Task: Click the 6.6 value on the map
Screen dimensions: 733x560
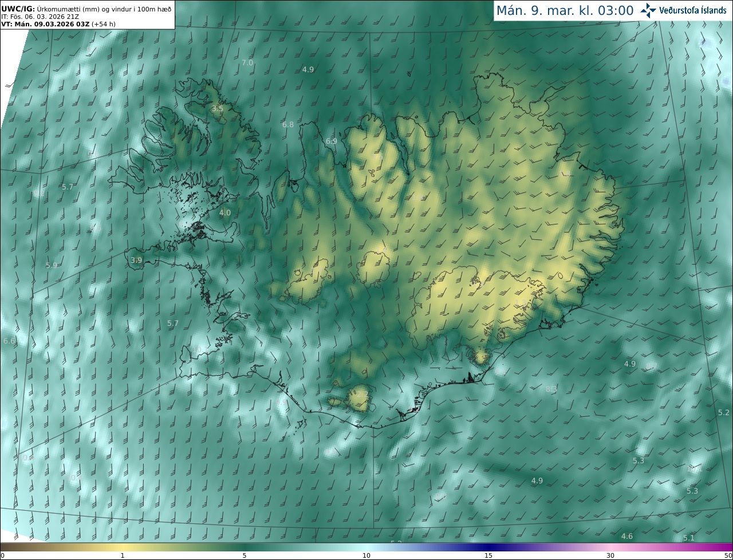Action: [9, 341]
